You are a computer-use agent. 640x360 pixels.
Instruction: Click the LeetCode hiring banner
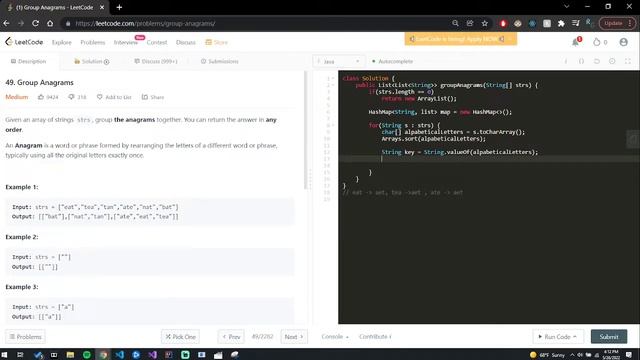click(461, 39)
